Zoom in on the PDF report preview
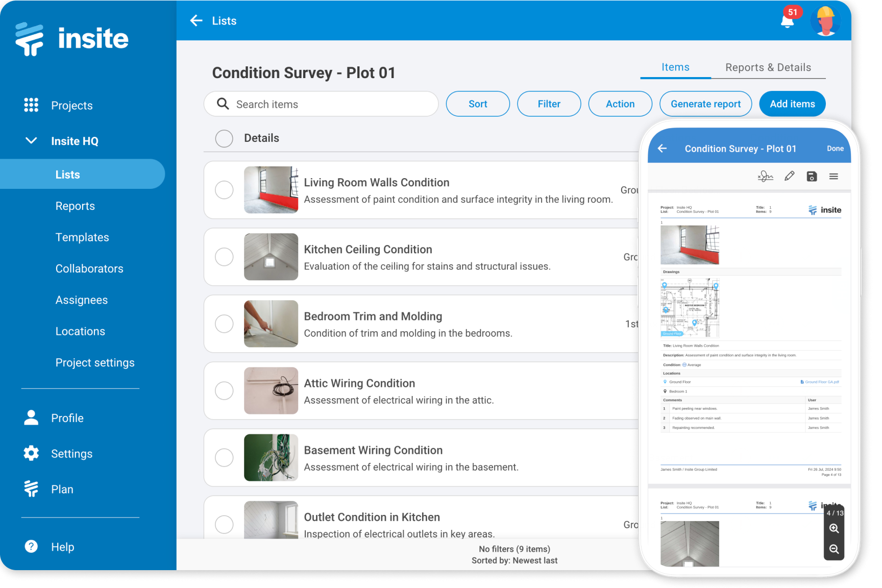882x588 pixels. (x=834, y=528)
